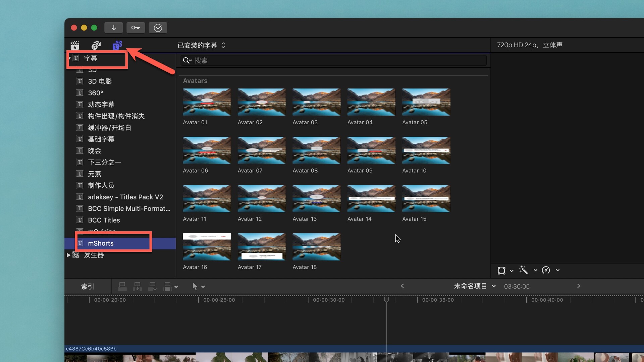Viewport: 644px width, 362px height.
Task: Go forward in timeline history arrow
Action: [579, 286]
